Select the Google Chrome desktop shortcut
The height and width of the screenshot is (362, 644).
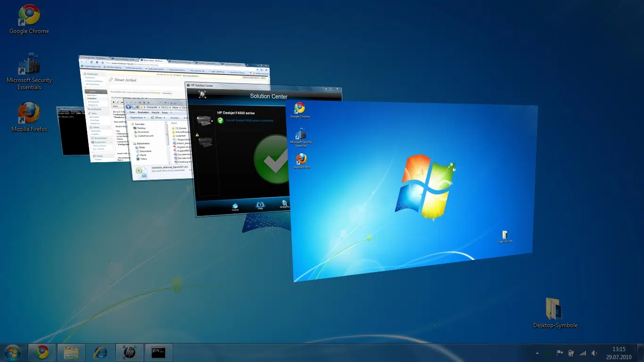[29, 19]
